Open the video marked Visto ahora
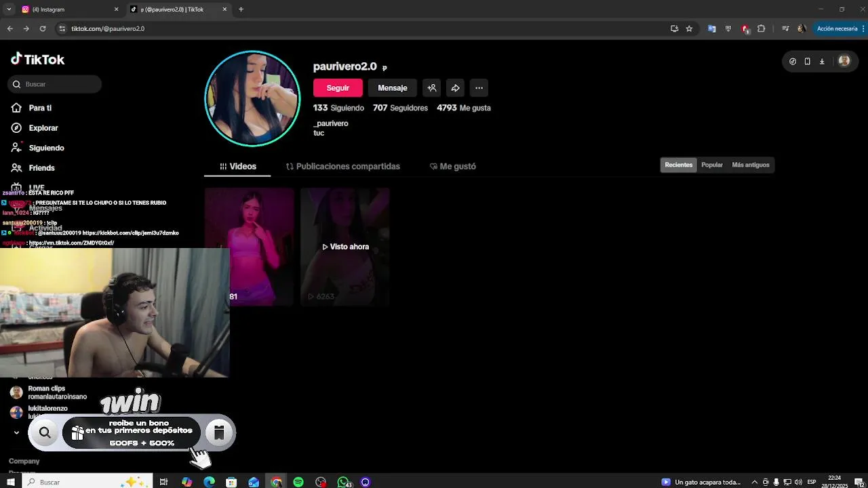The image size is (868, 488). coord(345,247)
